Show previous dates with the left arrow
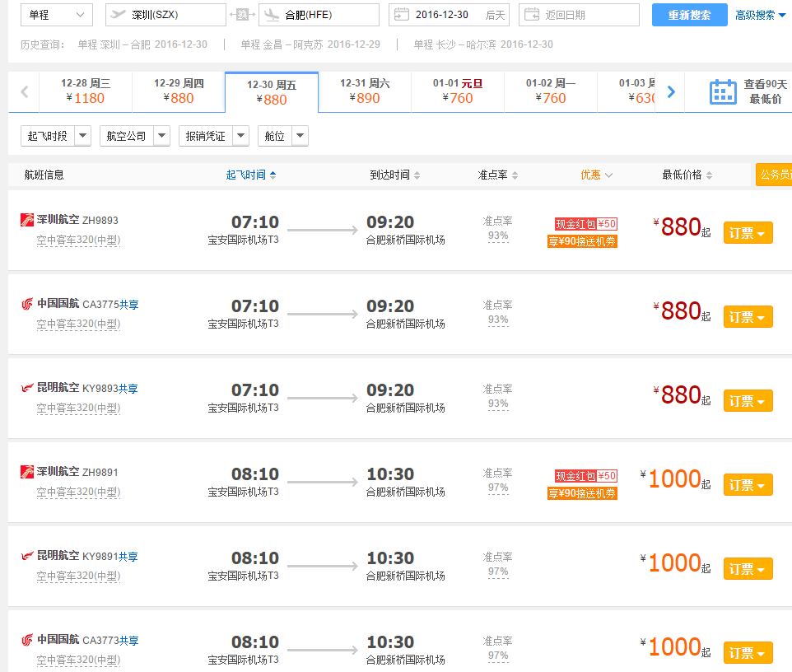This screenshot has width=792, height=672. (x=25, y=92)
